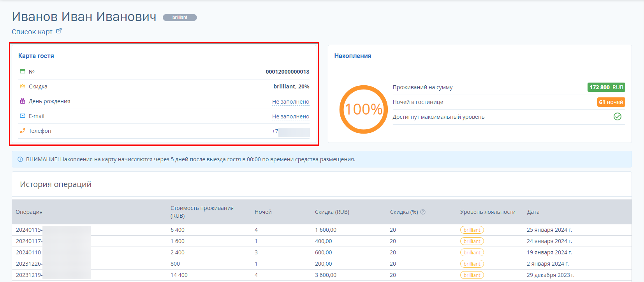Click the green checkmark for maximum level reached
Image resolution: width=644 pixels, height=282 pixels.
coord(618,116)
